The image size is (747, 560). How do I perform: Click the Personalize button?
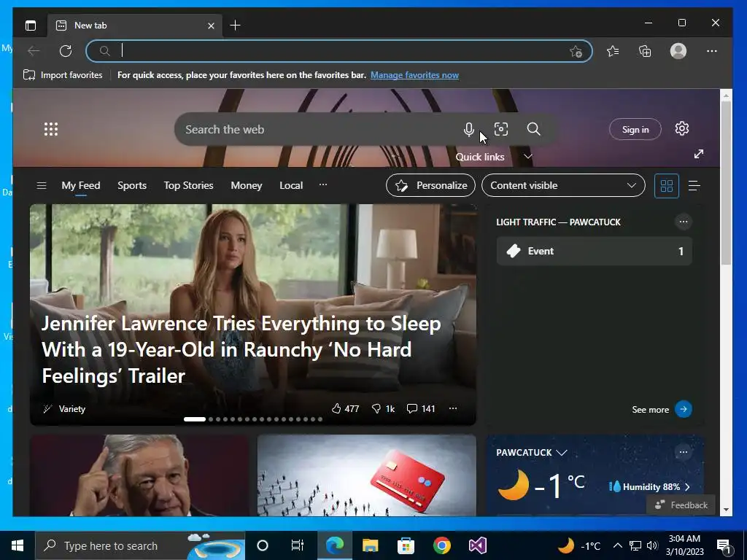[430, 185]
